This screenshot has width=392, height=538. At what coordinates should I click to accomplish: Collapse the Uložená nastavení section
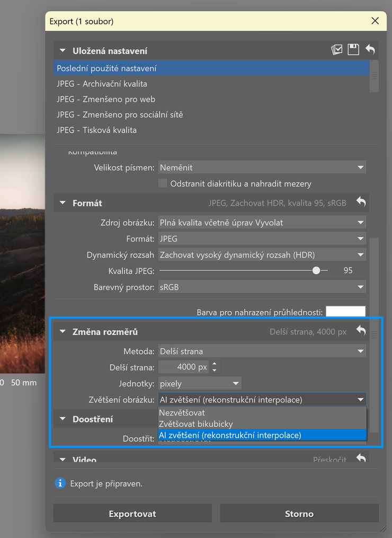[63, 51]
